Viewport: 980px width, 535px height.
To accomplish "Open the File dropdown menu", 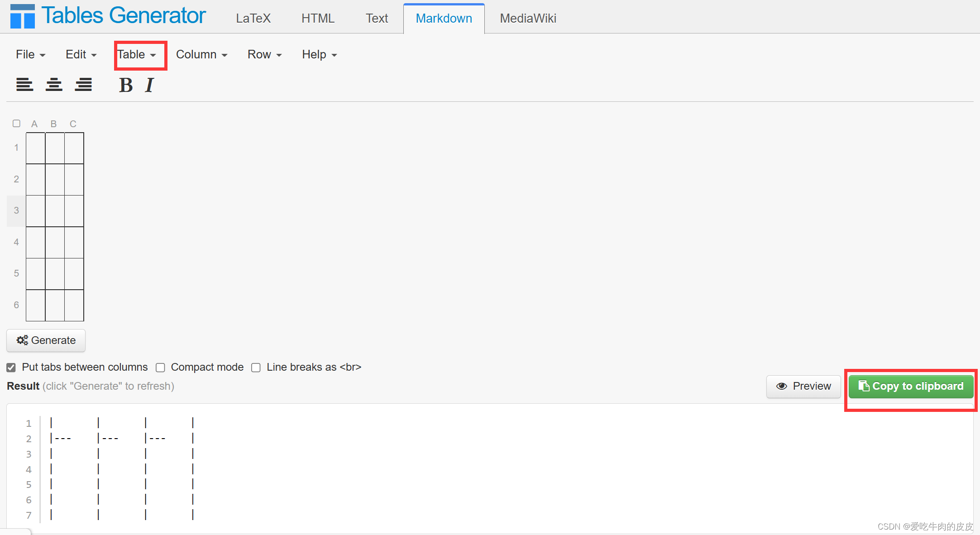I will [x=30, y=55].
